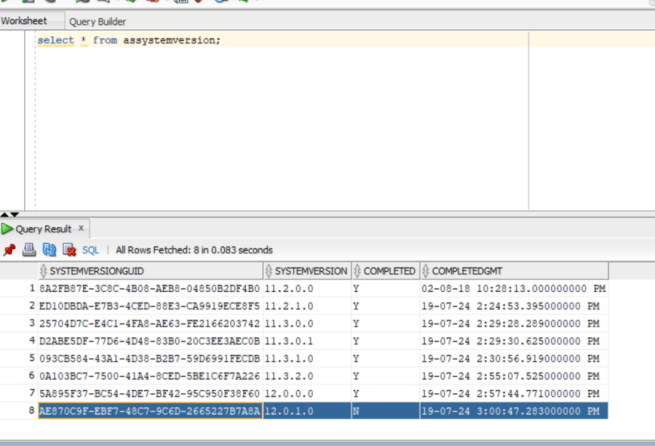Click the version cell 11.3.2.0
The width and height of the screenshot is (655, 446).
coord(307,376)
